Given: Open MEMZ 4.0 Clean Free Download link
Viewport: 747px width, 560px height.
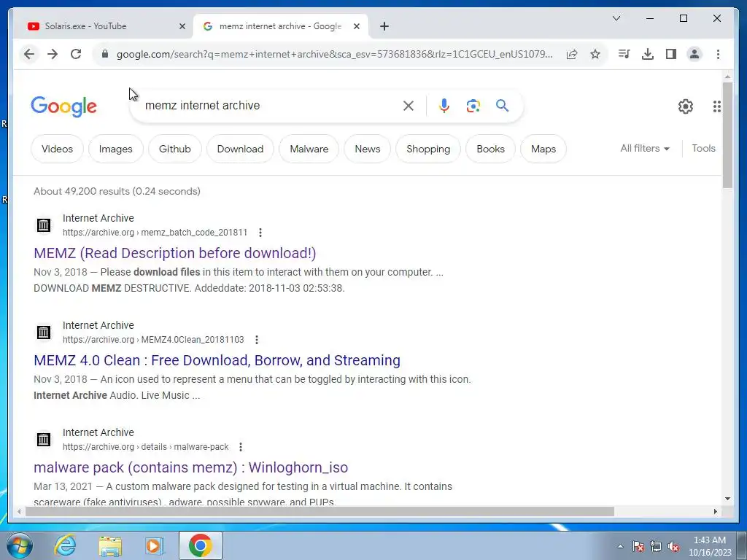Looking at the screenshot, I should coord(217,360).
